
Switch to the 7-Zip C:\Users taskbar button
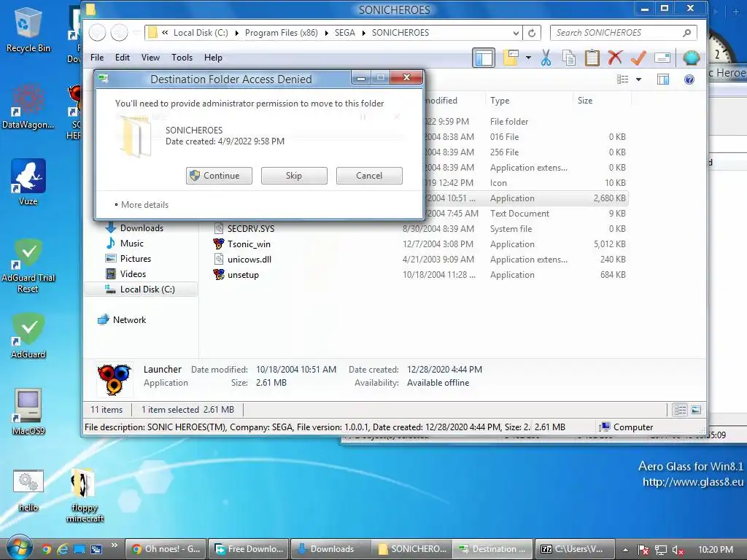573,549
